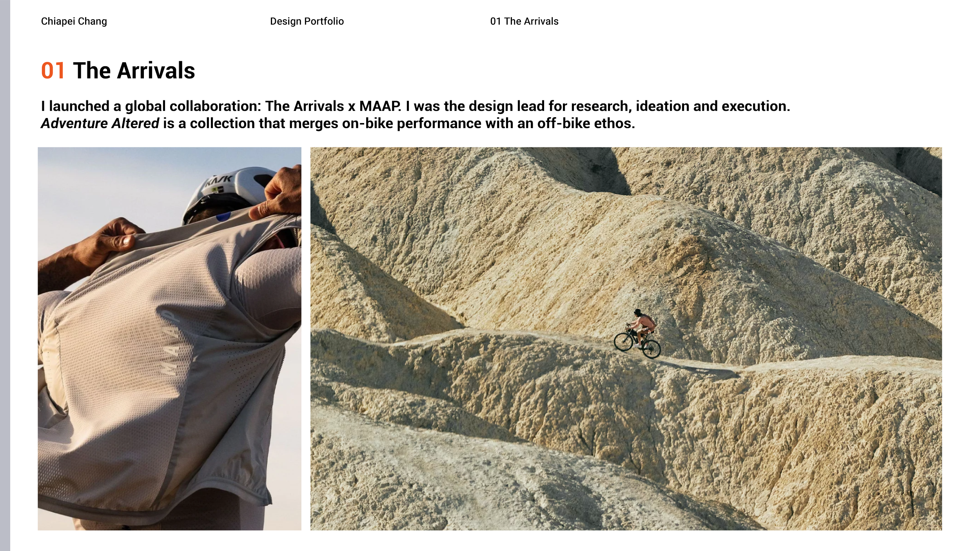The image size is (980, 551).
Task: Select the 01 The Arrivals header item
Action: (524, 21)
